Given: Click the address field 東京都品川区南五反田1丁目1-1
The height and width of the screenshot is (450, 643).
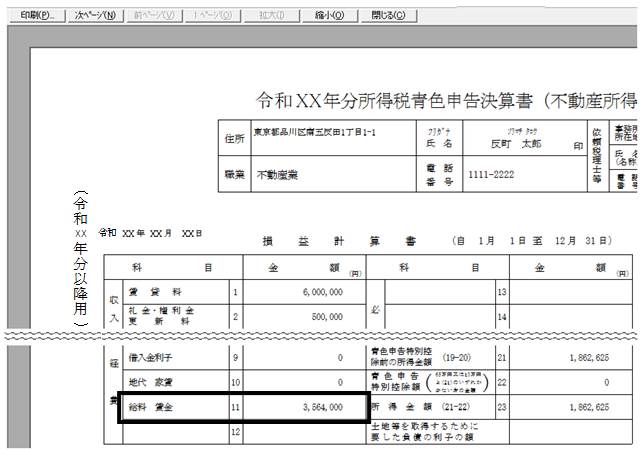Looking at the screenshot, I should [333, 138].
